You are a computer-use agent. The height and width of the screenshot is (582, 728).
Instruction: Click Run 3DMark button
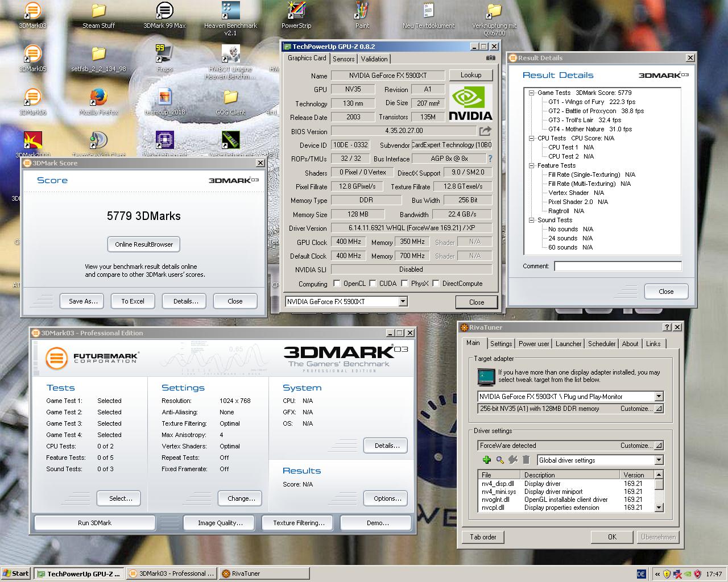95,523
